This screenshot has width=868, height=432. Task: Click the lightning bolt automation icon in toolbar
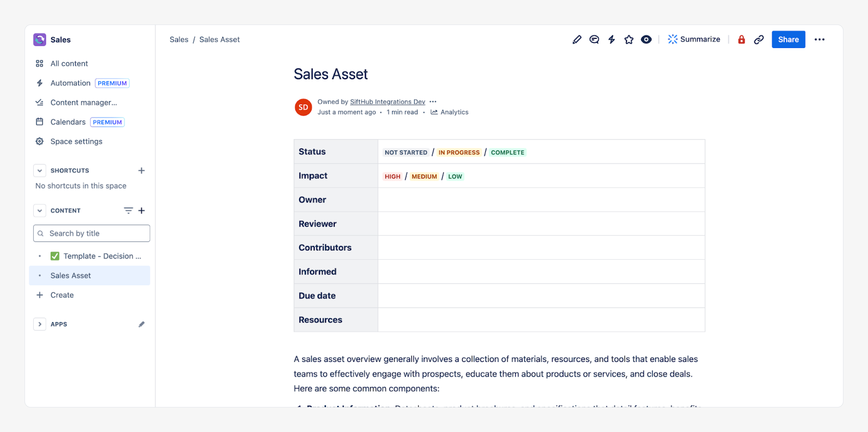[x=612, y=39]
